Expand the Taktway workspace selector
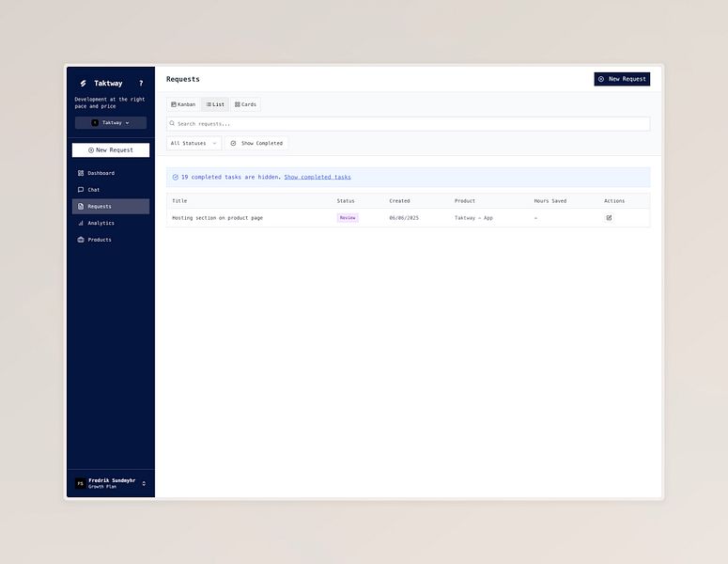 (111, 122)
